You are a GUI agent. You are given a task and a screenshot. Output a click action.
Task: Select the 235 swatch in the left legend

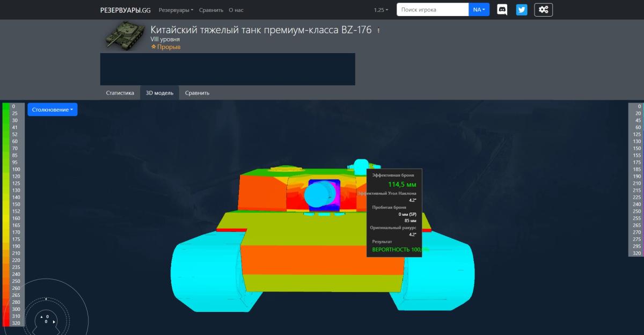pyautogui.click(x=6, y=267)
